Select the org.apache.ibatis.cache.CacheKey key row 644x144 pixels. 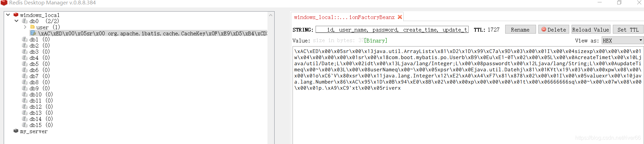[148, 33]
